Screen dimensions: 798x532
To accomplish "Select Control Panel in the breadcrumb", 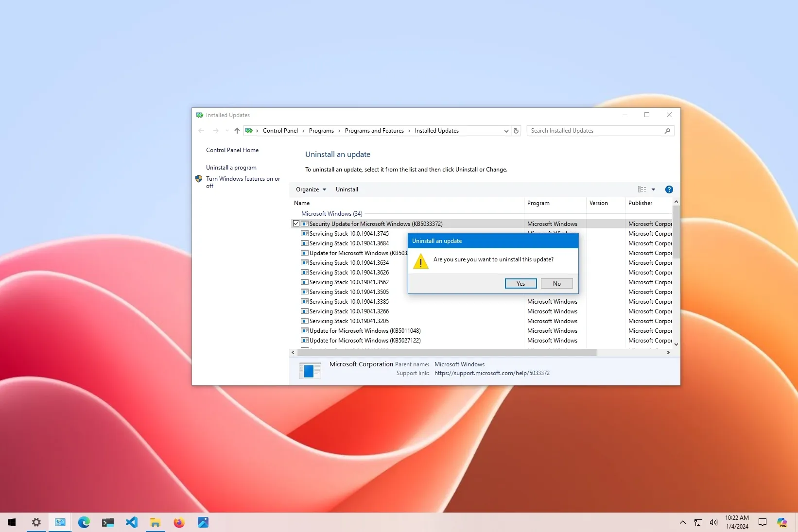I will click(280, 131).
